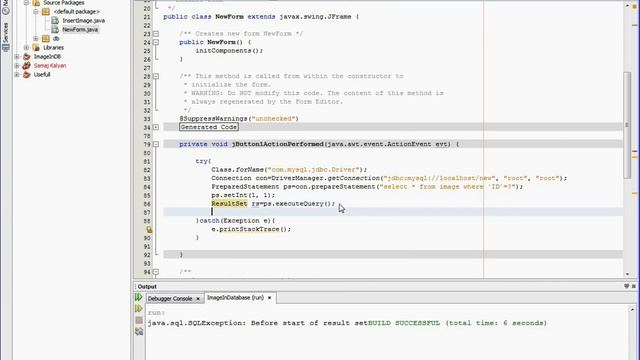Click the 'unchecked' string on line 33
Viewport: 640px width, 360px height.
click(273, 119)
